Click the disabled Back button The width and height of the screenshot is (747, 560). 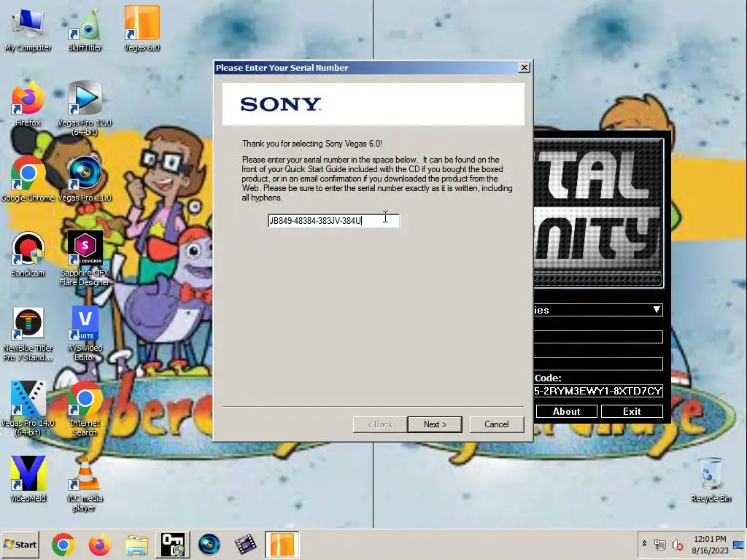380,424
